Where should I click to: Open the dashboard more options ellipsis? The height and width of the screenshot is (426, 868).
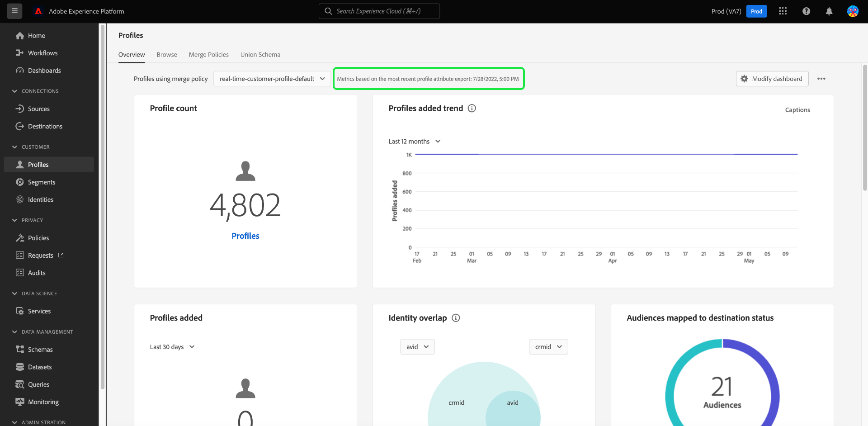[x=821, y=79]
